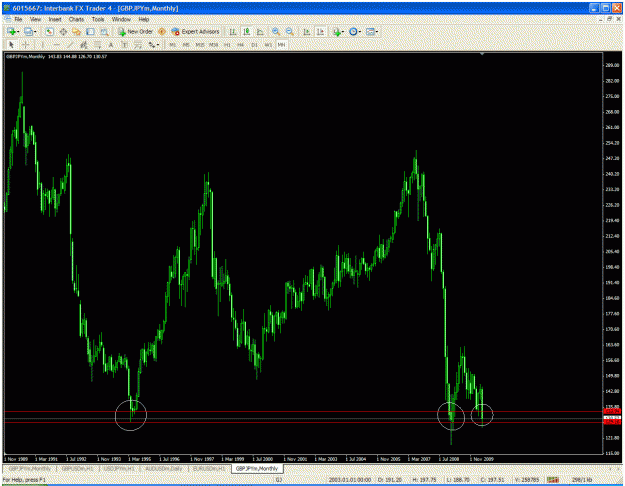Select the MN monthly timeframe button
The height and width of the screenshot is (486, 625).
point(281,45)
